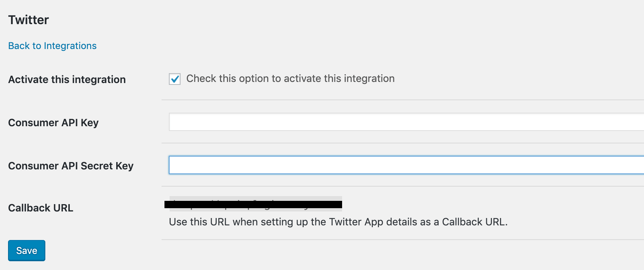Click the Consumer API Key label
This screenshot has height=270, width=644.
point(53,123)
